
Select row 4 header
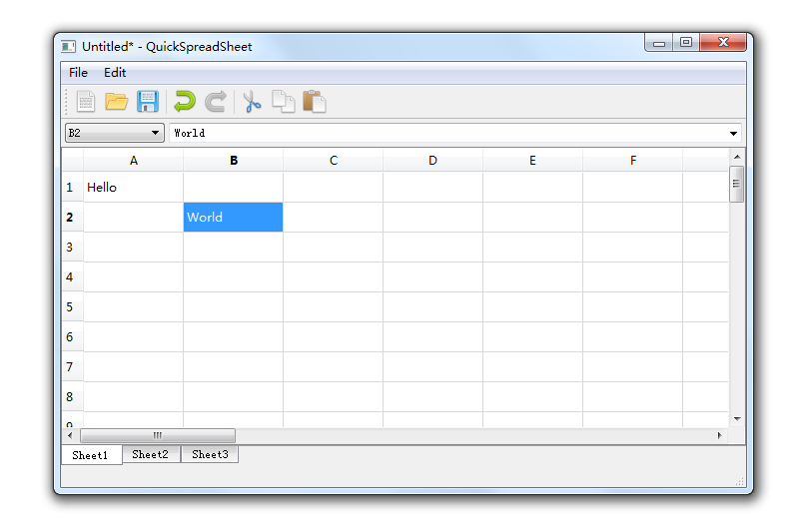72,277
